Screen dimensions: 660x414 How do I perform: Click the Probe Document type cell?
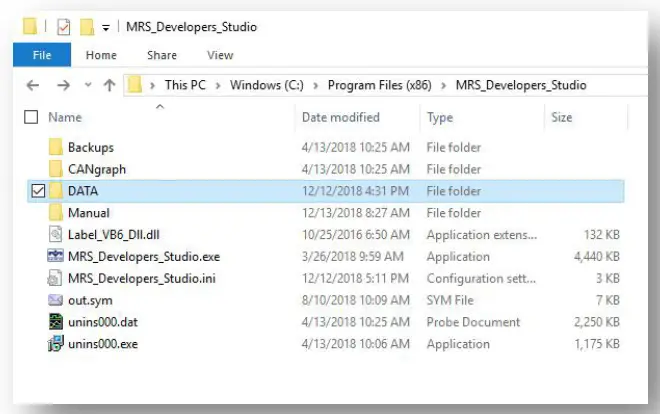click(474, 322)
